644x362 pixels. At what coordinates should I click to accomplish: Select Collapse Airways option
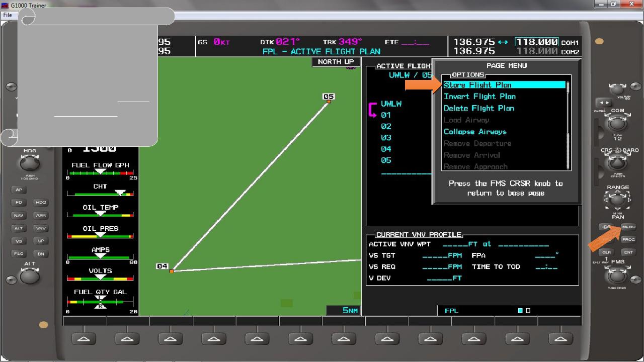click(475, 132)
